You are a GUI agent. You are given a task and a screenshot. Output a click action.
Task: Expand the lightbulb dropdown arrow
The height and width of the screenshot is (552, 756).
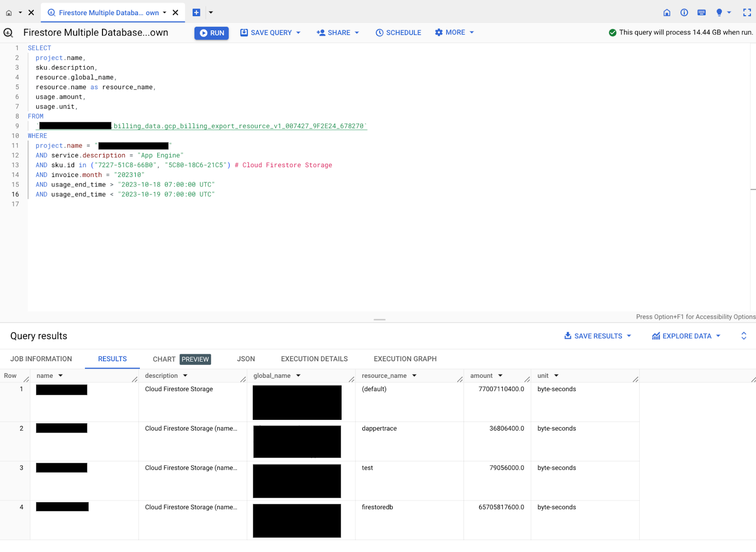[x=729, y=13]
